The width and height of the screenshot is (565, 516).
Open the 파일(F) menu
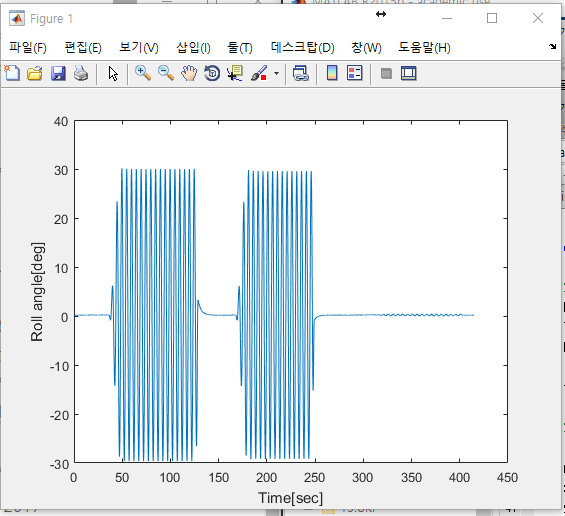tap(28, 48)
